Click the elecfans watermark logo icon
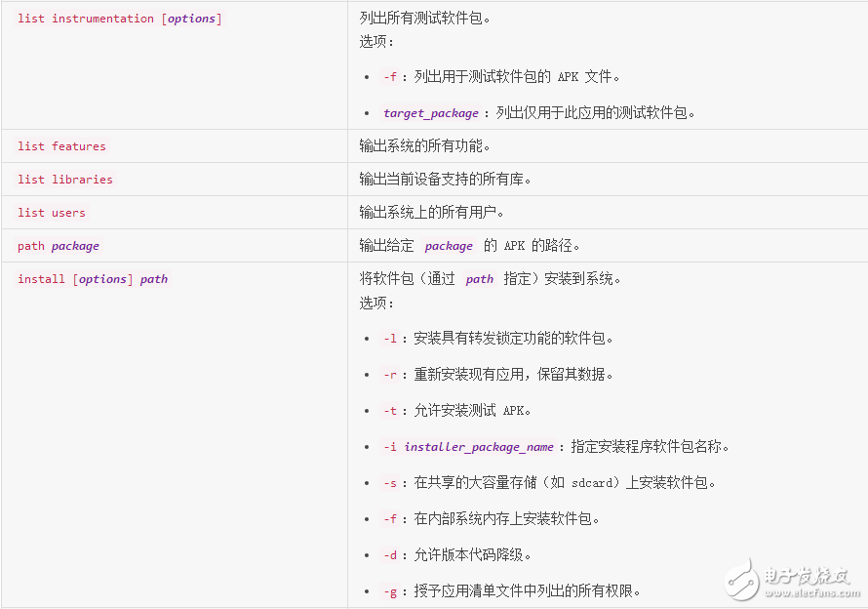The image size is (868, 609). point(744,578)
